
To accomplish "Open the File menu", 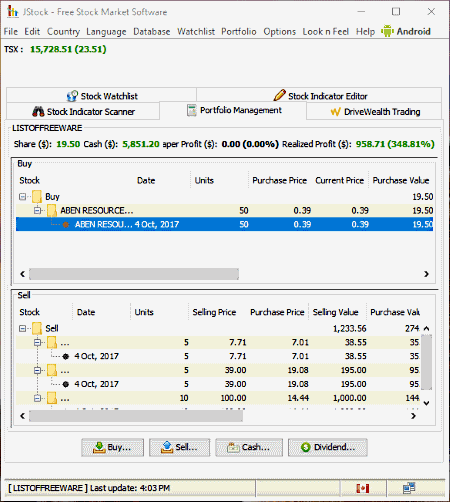I will coord(11,32).
